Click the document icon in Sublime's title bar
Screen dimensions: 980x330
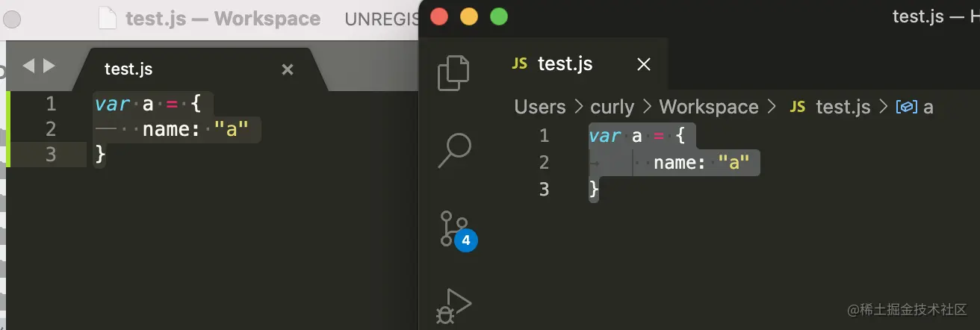point(108,17)
